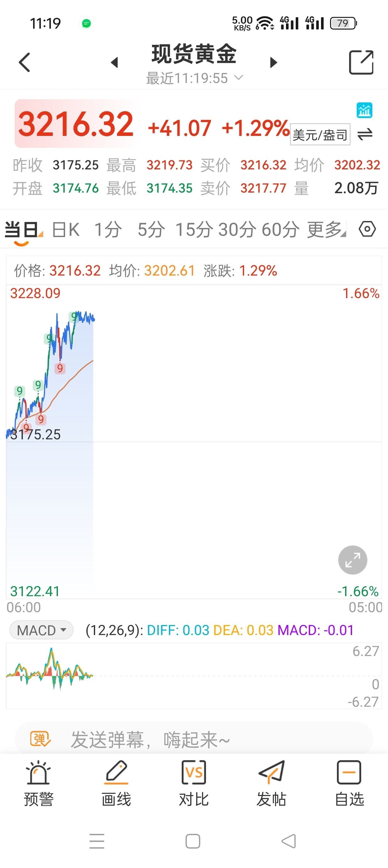Click the 美元/盎司 unit button

pos(319,135)
